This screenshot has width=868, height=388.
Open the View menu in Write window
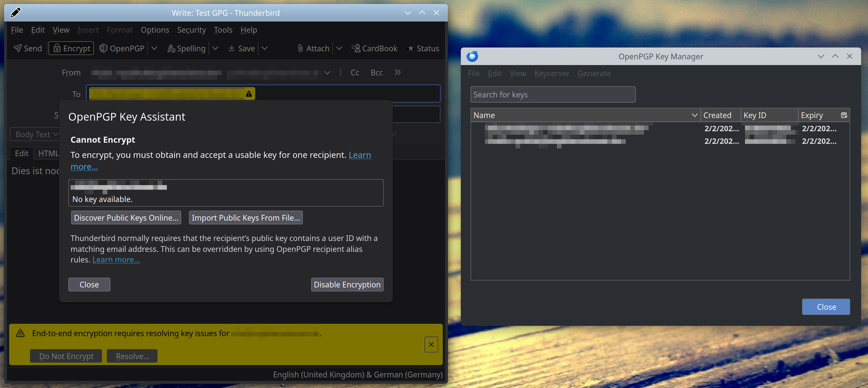tap(61, 30)
